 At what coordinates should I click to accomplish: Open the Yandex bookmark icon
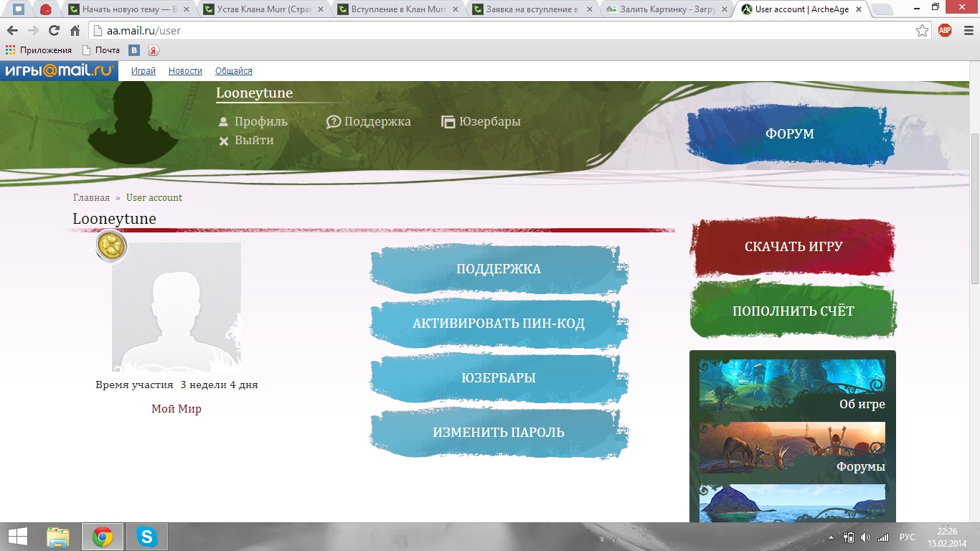[x=153, y=50]
